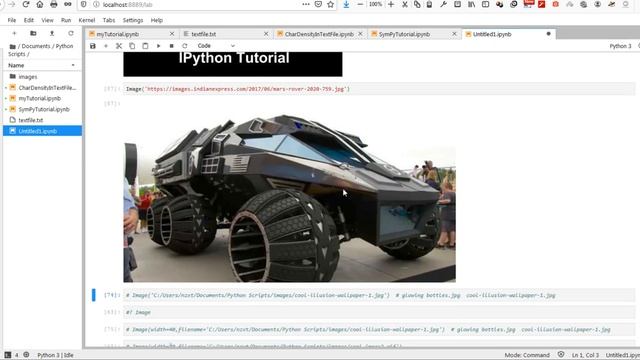Click the Mode: Command status item
This screenshot has width=640, height=360.
pos(527,355)
